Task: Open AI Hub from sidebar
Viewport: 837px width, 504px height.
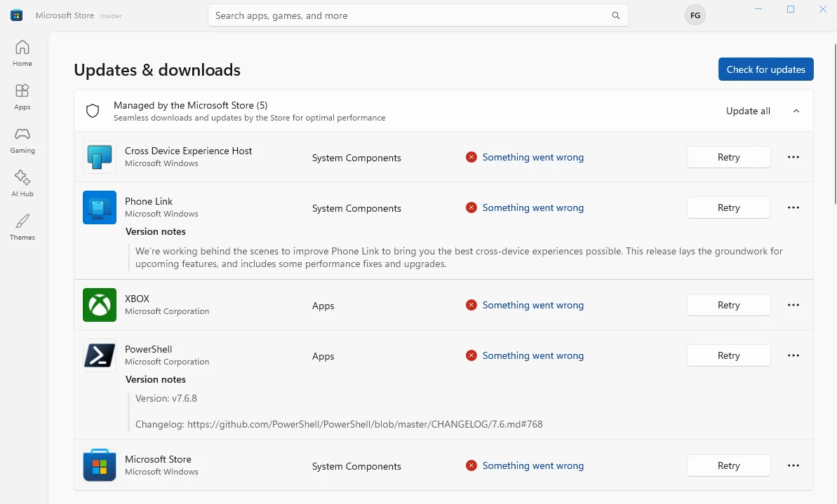Action: click(22, 184)
